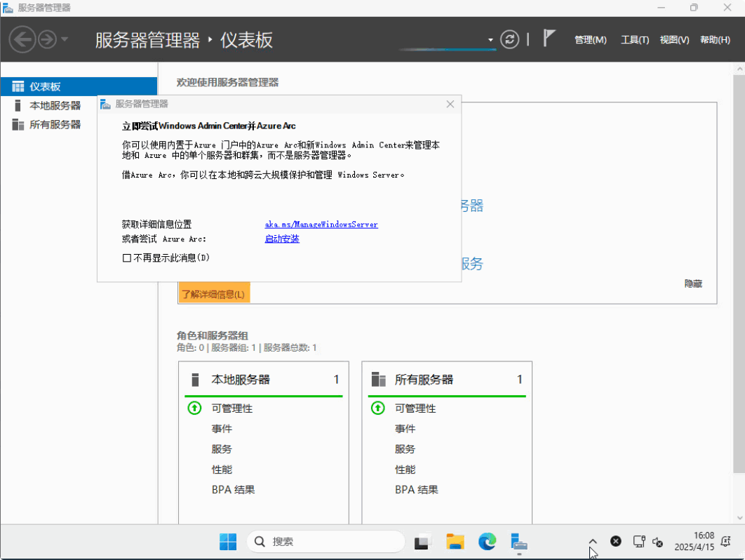Image resolution: width=745 pixels, height=560 pixels.
Task: Click the Server Manager title bar icon
Action: coord(8,8)
